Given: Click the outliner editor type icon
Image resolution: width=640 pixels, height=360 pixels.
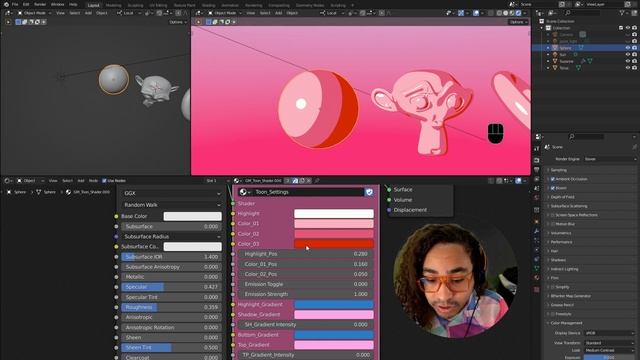Looking at the screenshot, I should 540,13.
